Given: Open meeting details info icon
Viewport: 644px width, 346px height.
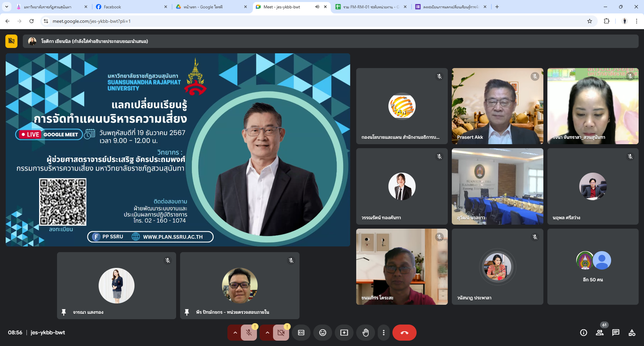Looking at the screenshot, I should 583,333.
